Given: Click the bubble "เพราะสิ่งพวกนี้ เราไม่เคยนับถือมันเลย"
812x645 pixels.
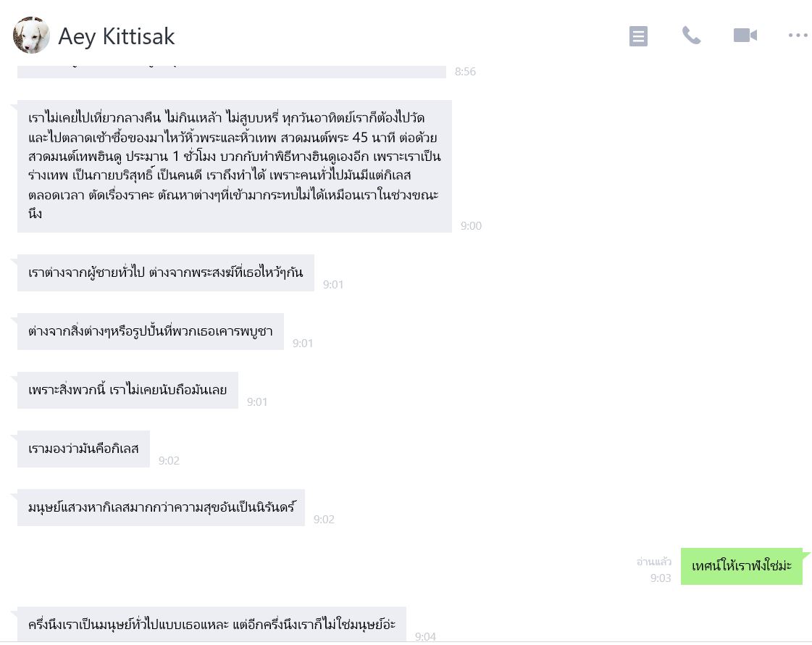Looking at the screenshot, I should click(x=127, y=390).
